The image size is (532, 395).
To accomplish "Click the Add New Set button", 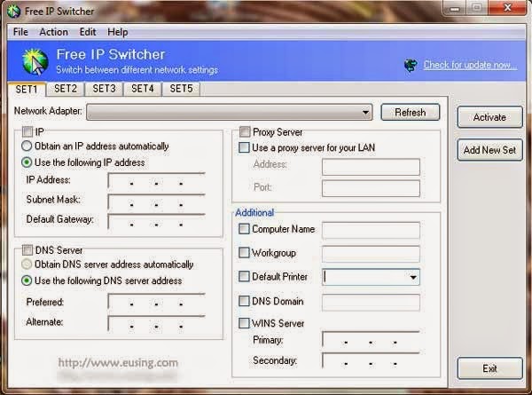I will point(489,150).
